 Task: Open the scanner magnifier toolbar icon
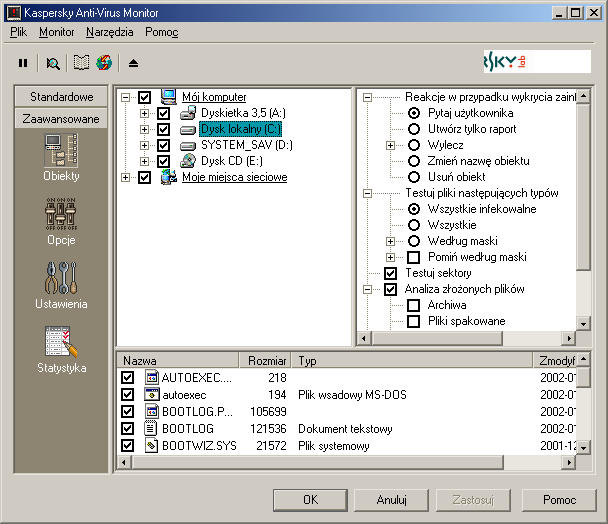click(x=53, y=63)
